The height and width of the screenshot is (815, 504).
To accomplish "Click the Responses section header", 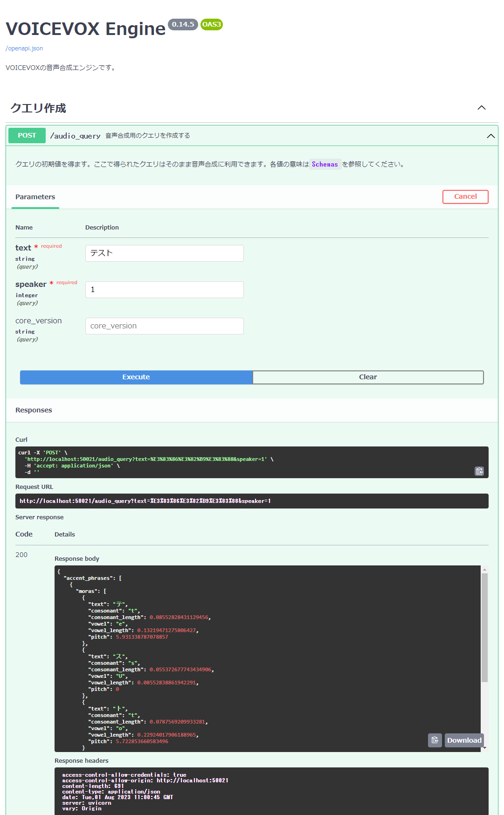I will [34, 410].
